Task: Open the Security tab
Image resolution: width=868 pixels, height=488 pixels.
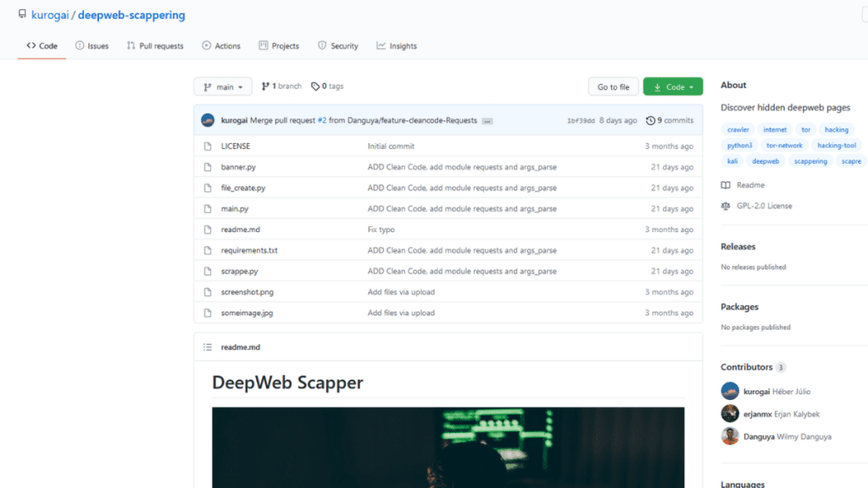Action: (x=338, y=46)
